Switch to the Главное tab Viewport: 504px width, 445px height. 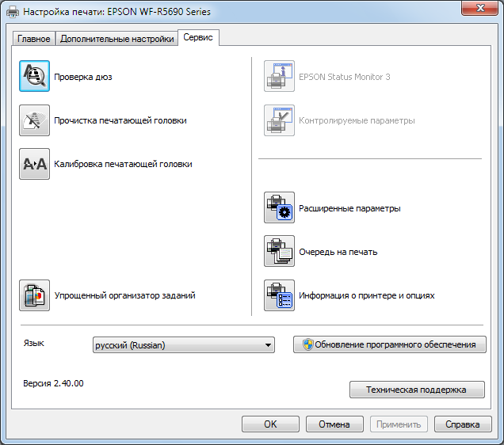click(34, 39)
